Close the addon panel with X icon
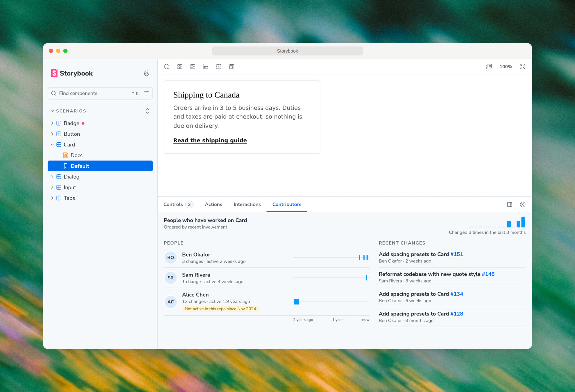Screen dimensions: 575x392 click(x=523, y=204)
